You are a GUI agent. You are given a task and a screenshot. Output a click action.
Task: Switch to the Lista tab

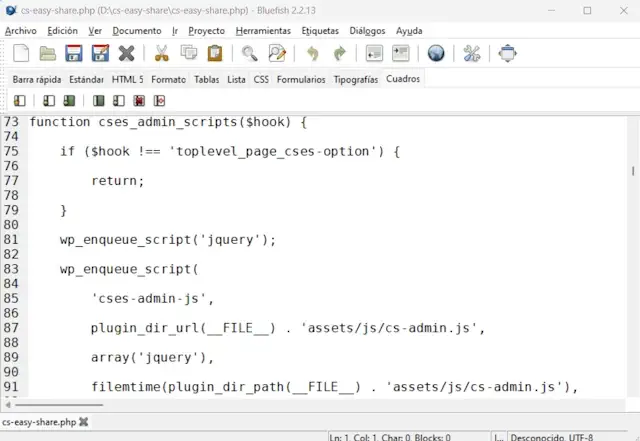[236, 79]
